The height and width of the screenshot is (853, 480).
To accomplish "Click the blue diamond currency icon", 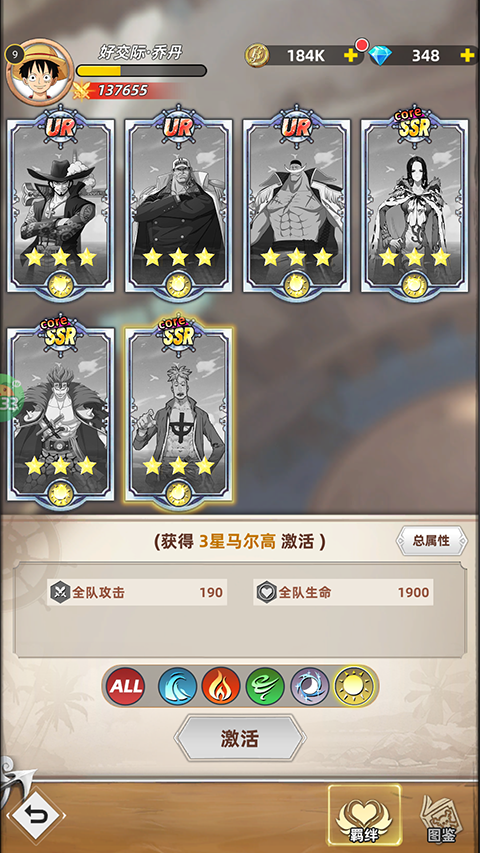I will (380, 55).
